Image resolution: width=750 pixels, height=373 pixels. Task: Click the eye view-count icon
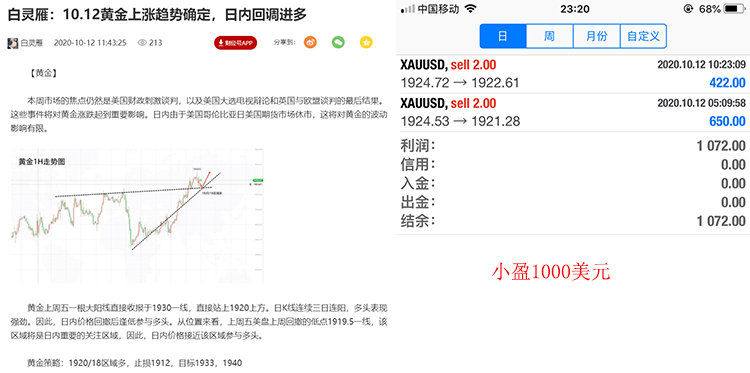pos(142,43)
